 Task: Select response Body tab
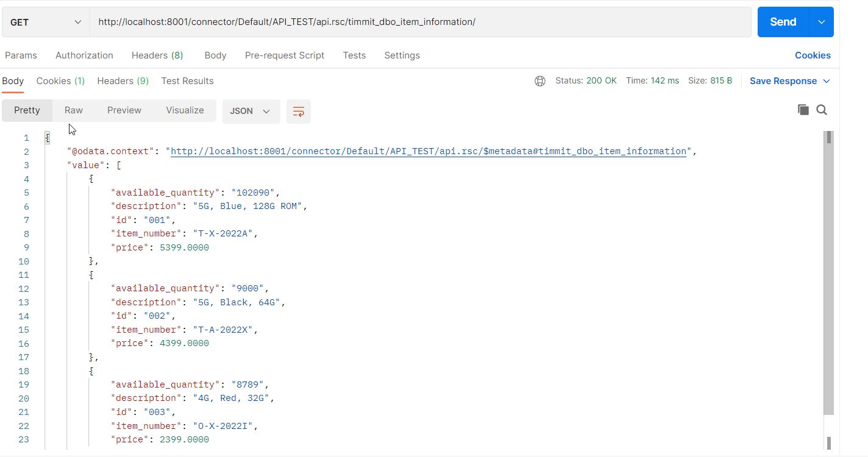[13, 81]
